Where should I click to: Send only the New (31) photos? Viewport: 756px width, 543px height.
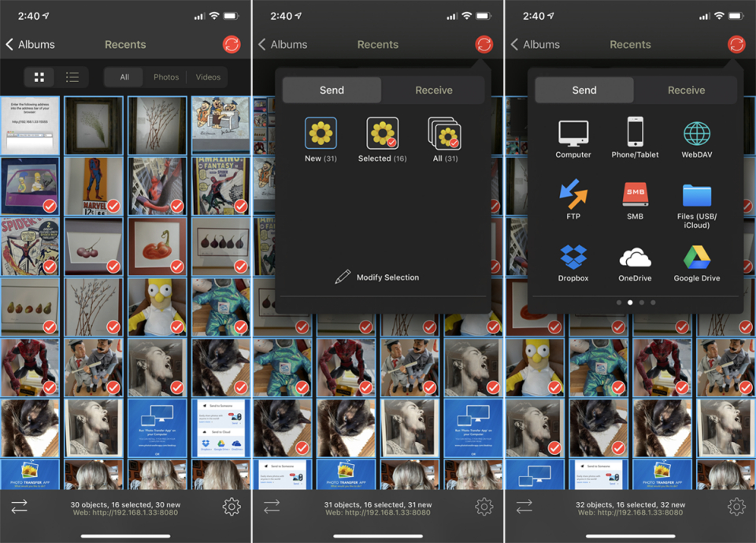321,140
